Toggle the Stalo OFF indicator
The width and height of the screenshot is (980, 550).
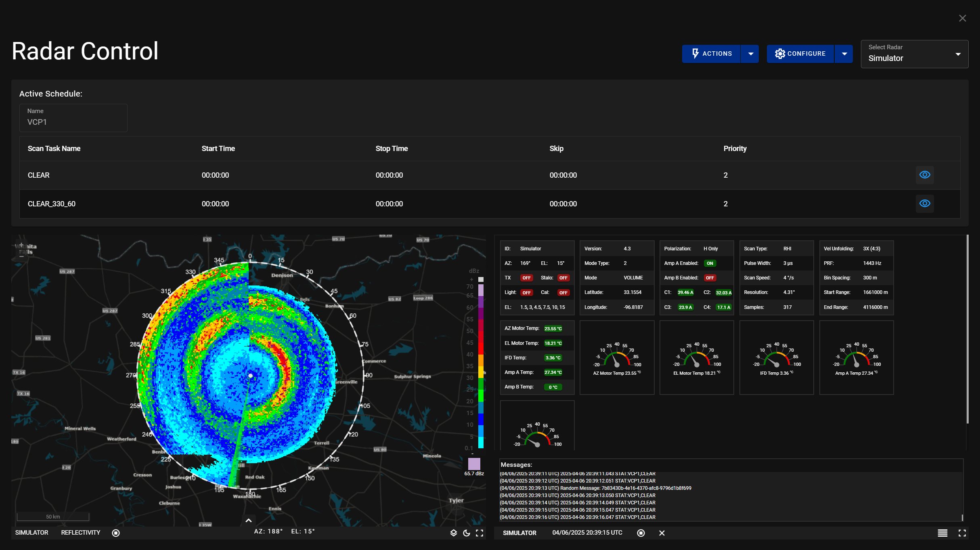(x=563, y=278)
